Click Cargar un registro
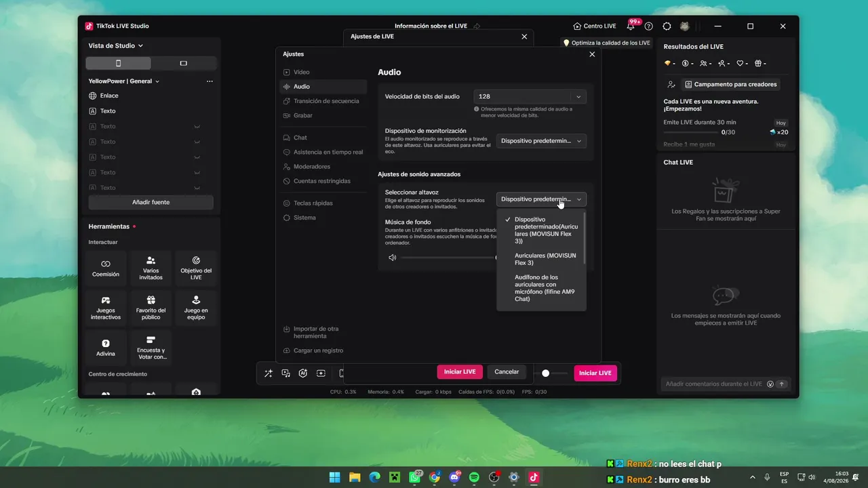Viewport: 868px width, 488px height. tap(313, 351)
